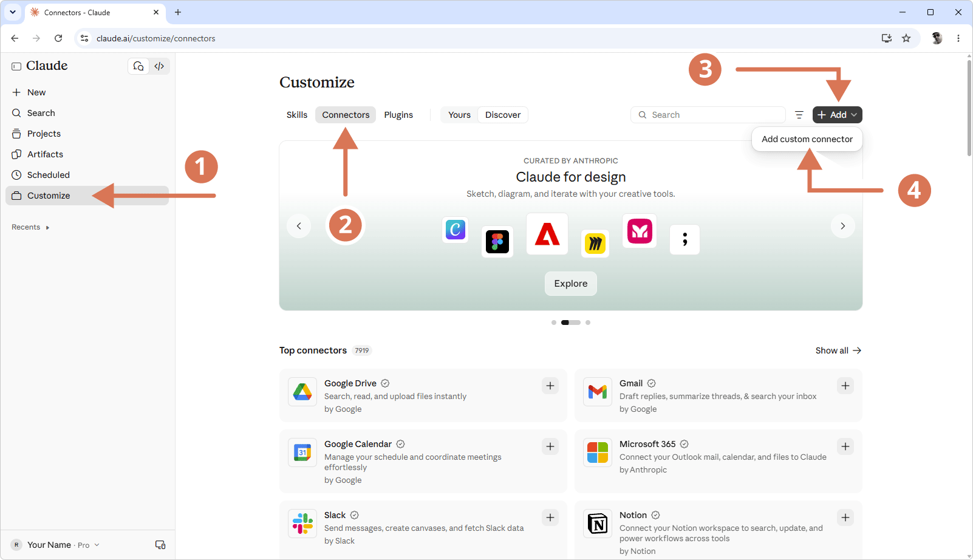This screenshot has width=973, height=560.
Task: Go to the previous carousel slide
Action: pos(299,226)
